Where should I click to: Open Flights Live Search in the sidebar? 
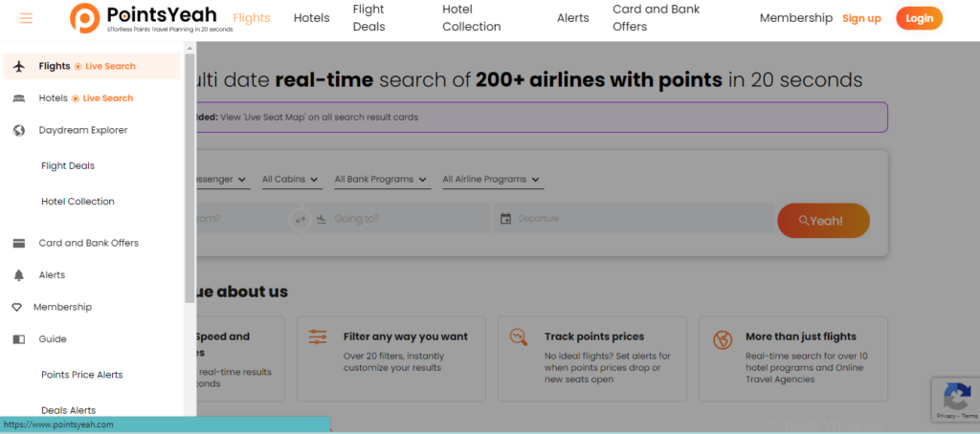91,66
